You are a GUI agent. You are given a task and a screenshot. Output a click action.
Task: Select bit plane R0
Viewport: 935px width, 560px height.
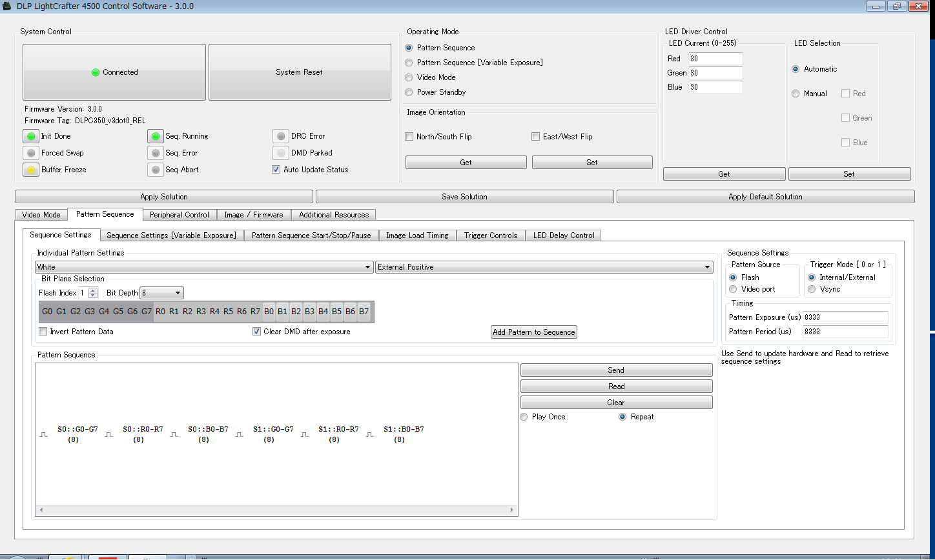click(160, 312)
